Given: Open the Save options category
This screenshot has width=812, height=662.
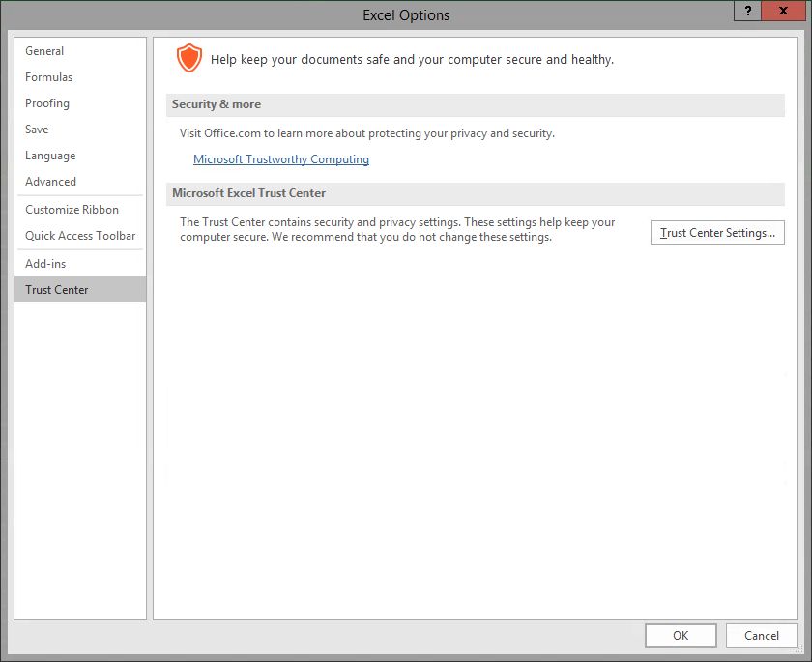Looking at the screenshot, I should (x=80, y=130).
